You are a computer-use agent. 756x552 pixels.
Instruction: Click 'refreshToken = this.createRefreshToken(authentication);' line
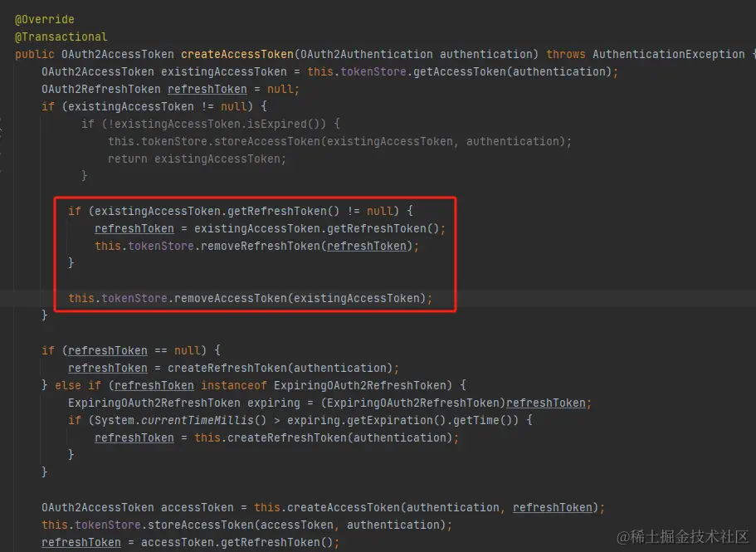coord(276,437)
